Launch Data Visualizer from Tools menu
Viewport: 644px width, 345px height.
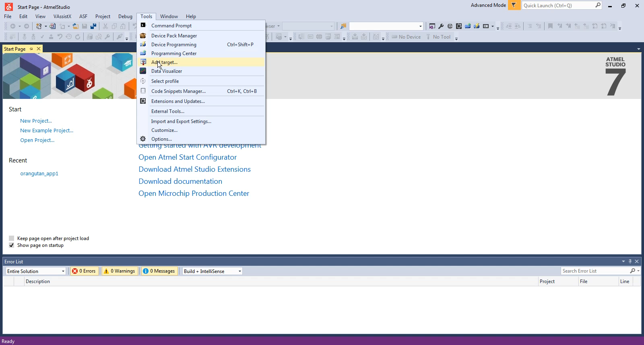click(x=201, y=71)
